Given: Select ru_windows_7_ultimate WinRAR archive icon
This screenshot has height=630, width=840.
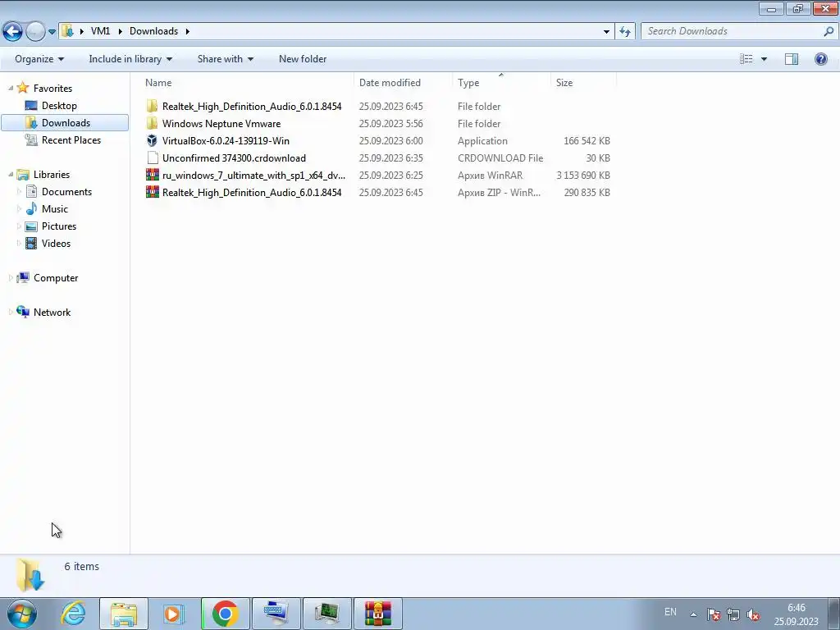Looking at the screenshot, I should [x=152, y=175].
